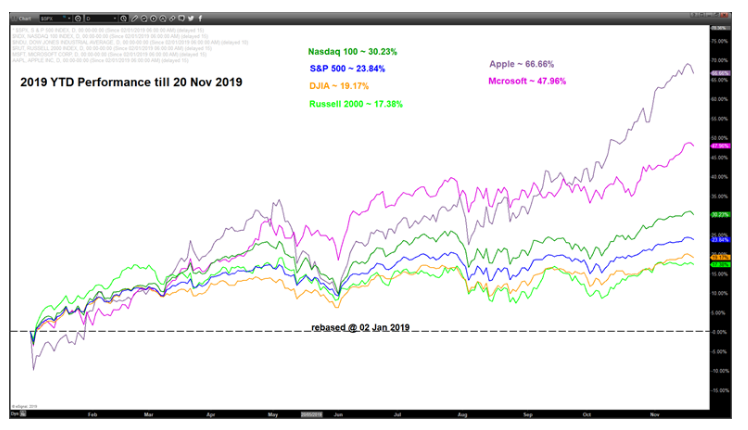
Task: Click the '2019 YTD Performance till 20 Nov 2019' title
Action: point(131,82)
